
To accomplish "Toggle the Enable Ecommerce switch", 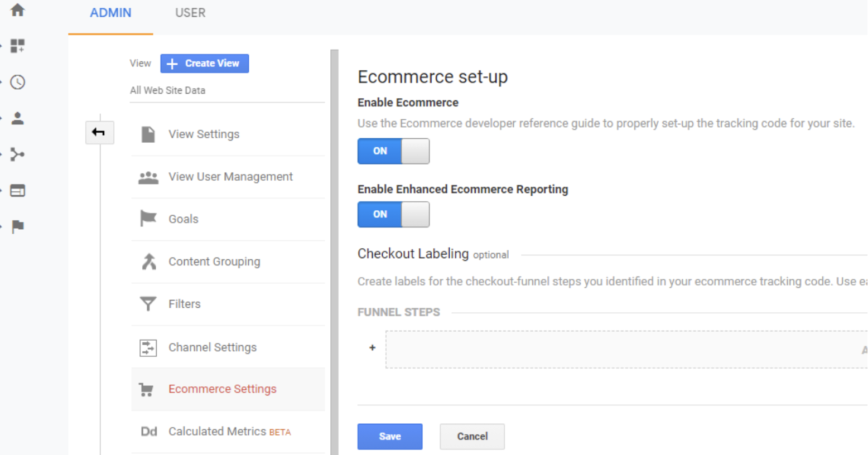I will (393, 151).
